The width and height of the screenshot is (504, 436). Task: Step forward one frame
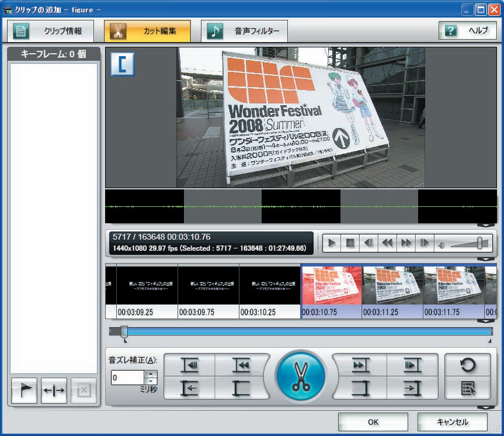click(425, 243)
